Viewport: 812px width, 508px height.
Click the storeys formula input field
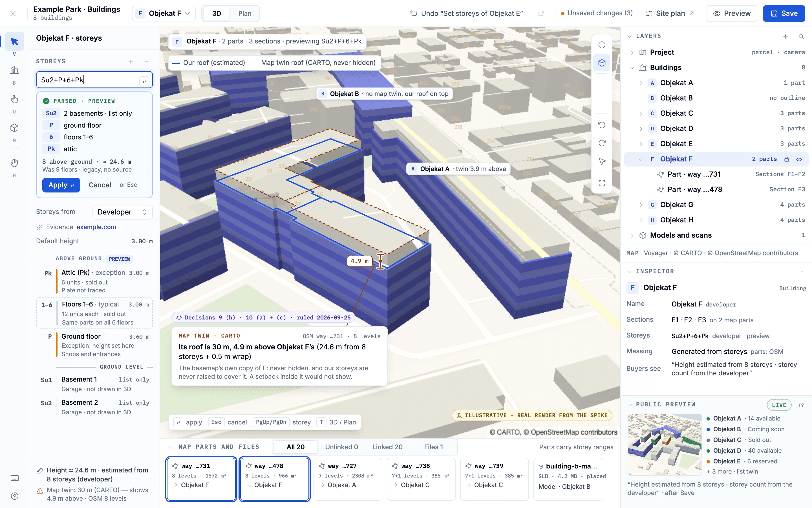(x=94, y=80)
